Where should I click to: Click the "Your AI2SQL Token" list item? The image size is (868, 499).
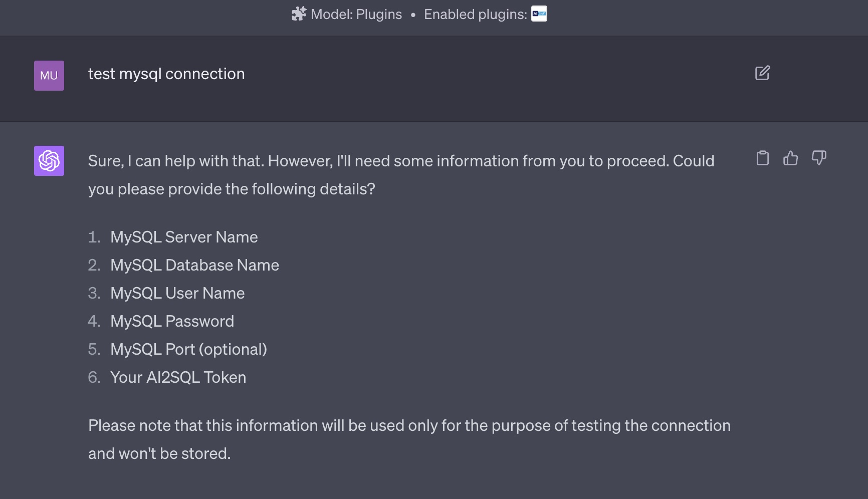(178, 377)
